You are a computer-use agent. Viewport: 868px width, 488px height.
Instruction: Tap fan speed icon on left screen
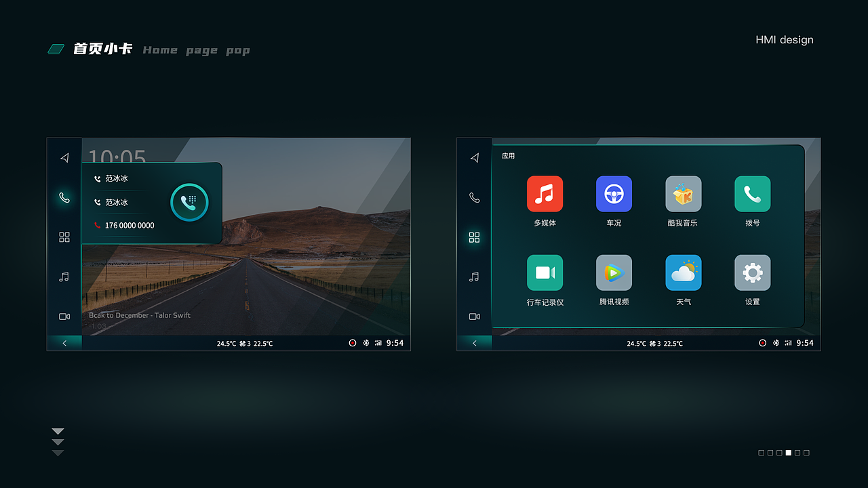click(x=243, y=344)
